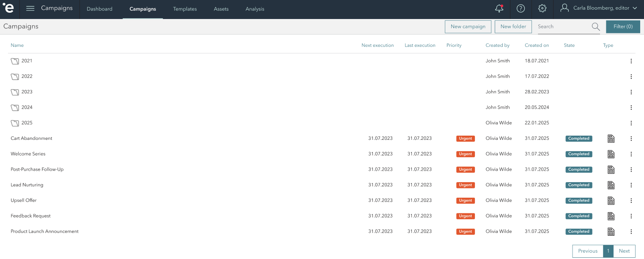The height and width of the screenshot is (259, 644).
Task: Expand Carla Bloomberg user dropdown
Action: 598,8
